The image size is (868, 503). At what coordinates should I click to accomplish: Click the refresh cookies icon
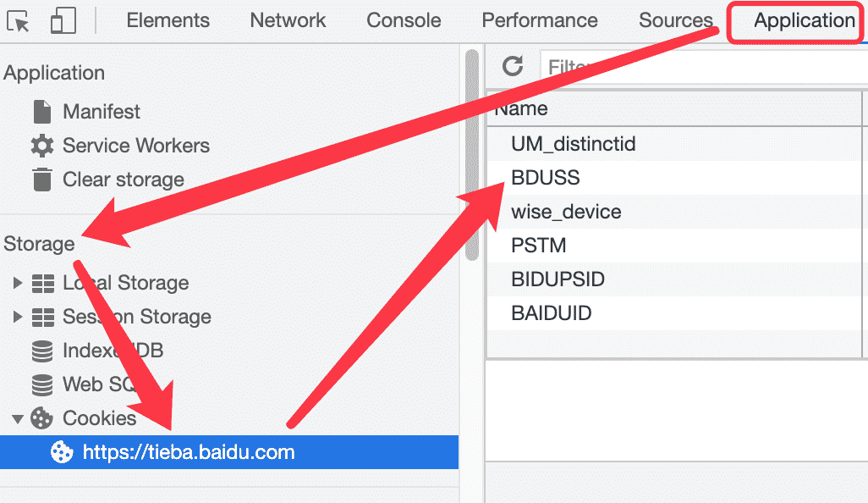point(513,66)
